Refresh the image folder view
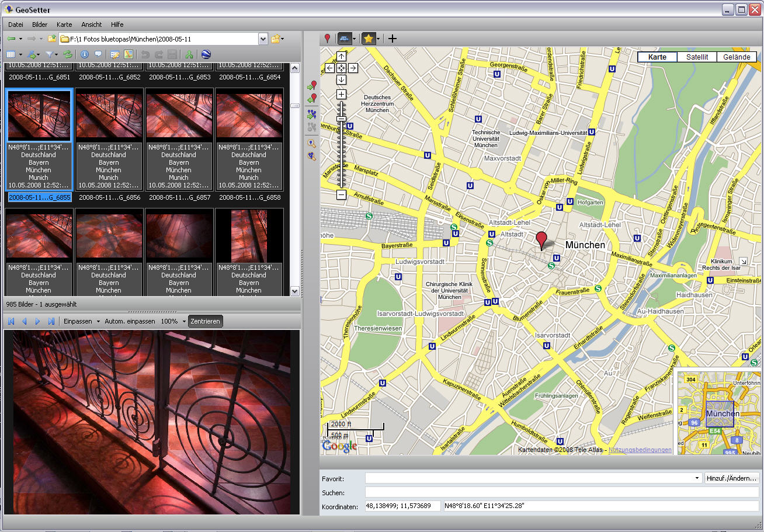764x532 pixels. [x=68, y=54]
